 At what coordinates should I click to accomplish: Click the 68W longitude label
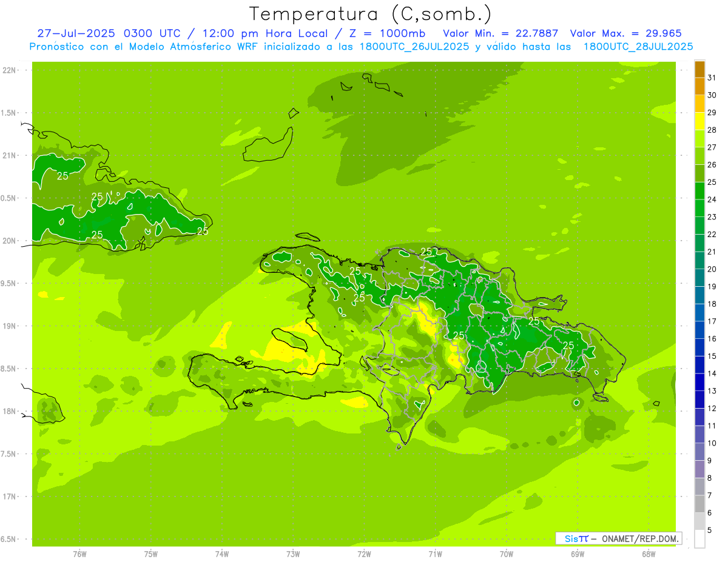(x=649, y=554)
